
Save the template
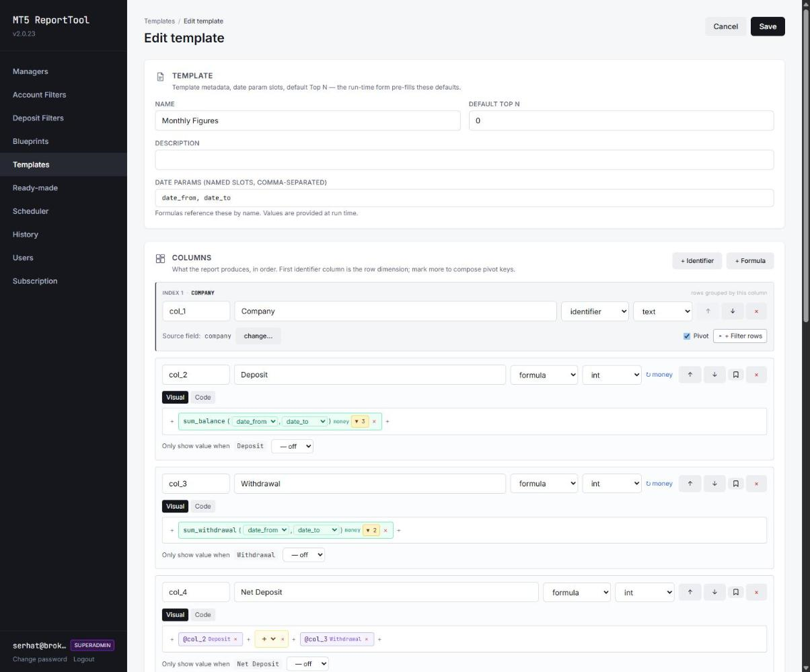click(x=768, y=26)
